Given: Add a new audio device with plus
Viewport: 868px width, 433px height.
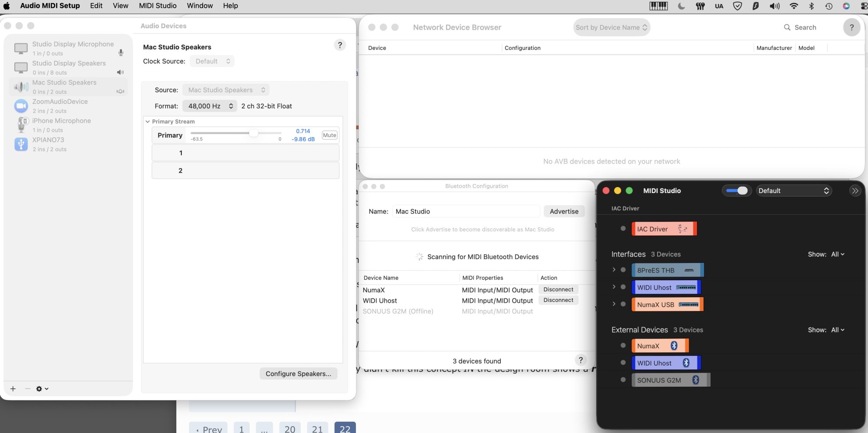Looking at the screenshot, I should coord(13,389).
